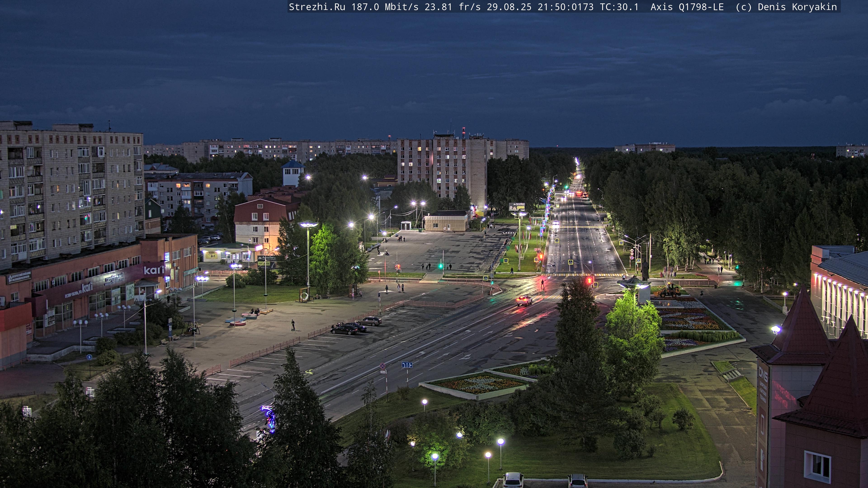Click the "Strezhi.Ru" overlay text
The width and height of the screenshot is (868, 488).
pyautogui.click(x=317, y=7)
